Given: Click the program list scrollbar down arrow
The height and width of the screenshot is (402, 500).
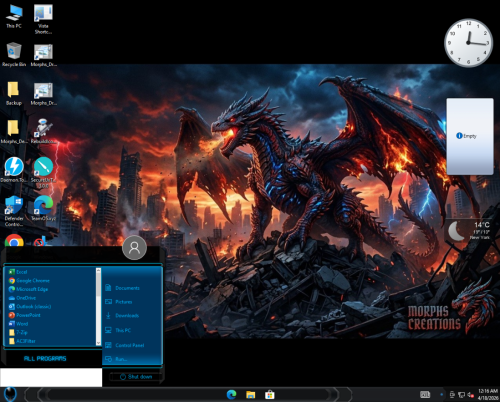Looking at the screenshot, I should tap(98, 343).
